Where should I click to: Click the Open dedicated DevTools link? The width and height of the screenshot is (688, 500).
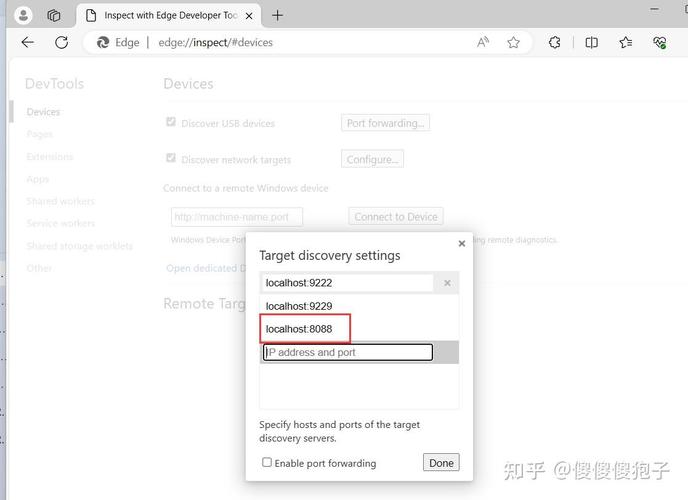pyautogui.click(x=206, y=268)
